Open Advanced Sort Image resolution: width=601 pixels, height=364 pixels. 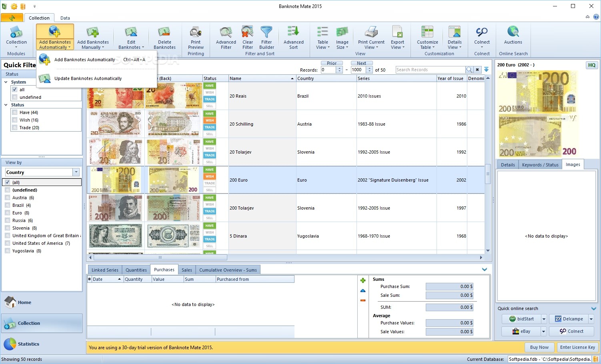[293, 38]
